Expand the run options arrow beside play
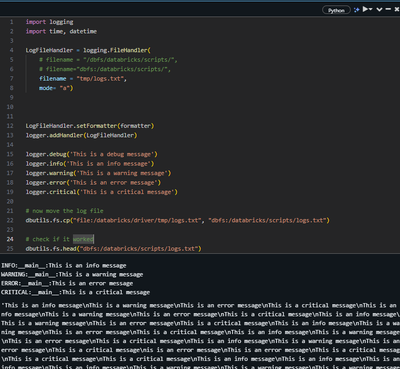The width and height of the screenshot is (400, 369). (x=371, y=9)
